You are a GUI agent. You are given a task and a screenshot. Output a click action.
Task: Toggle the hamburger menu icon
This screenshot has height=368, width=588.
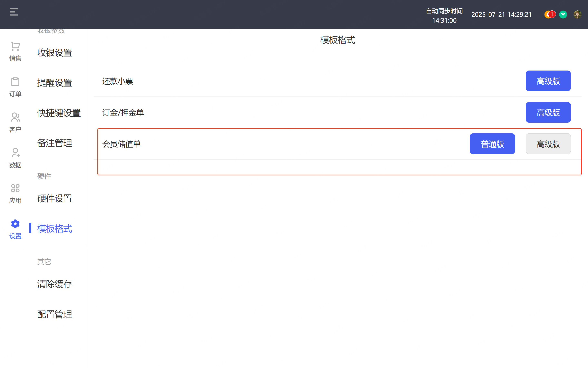point(14,12)
